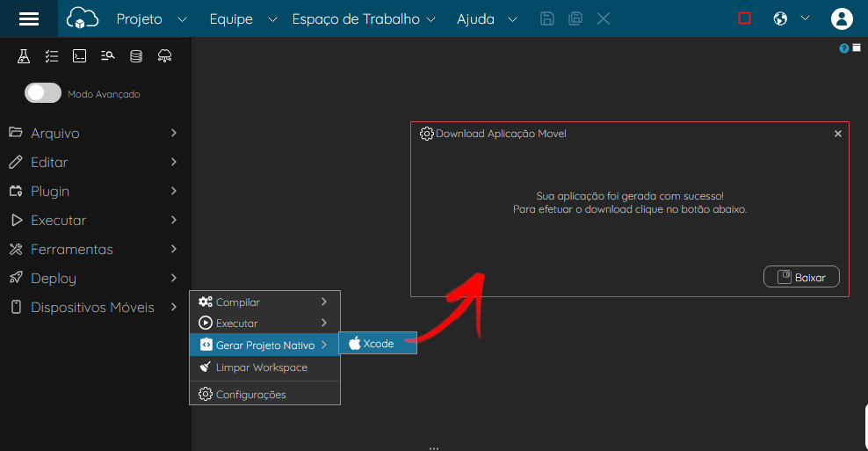Click the Editar pencil icon
The width and height of the screenshot is (868, 451).
click(x=16, y=162)
